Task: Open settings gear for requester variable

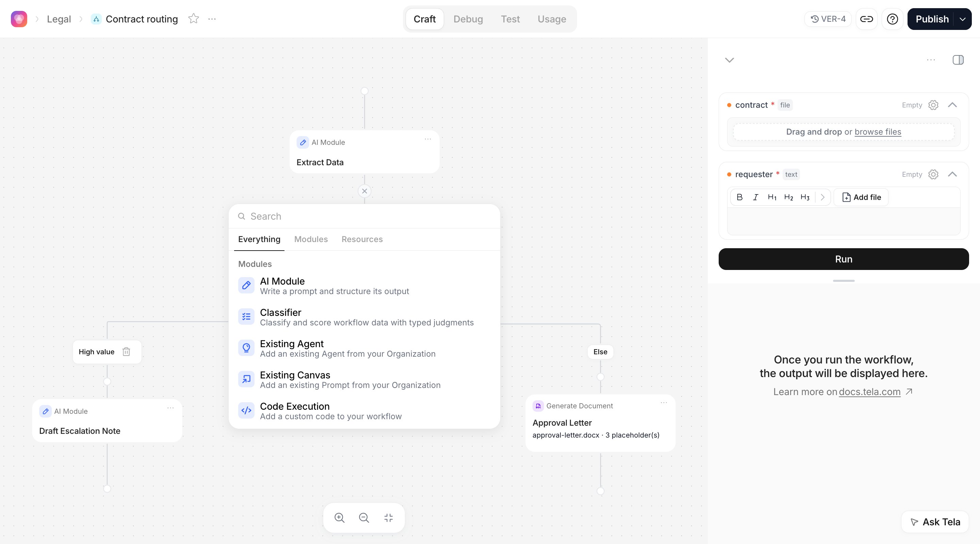Action: (x=933, y=174)
